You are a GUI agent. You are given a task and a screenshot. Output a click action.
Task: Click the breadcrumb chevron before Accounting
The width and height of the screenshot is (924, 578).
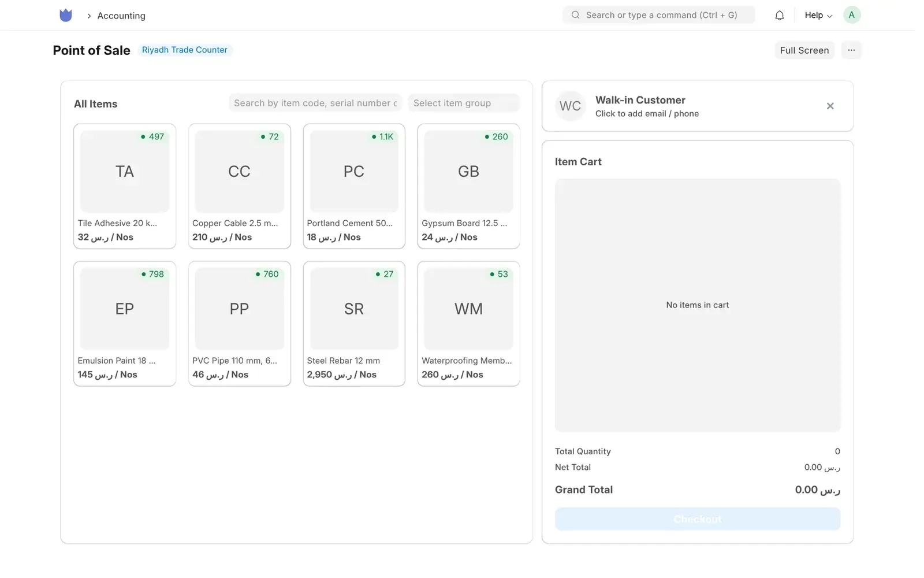coord(89,16)
